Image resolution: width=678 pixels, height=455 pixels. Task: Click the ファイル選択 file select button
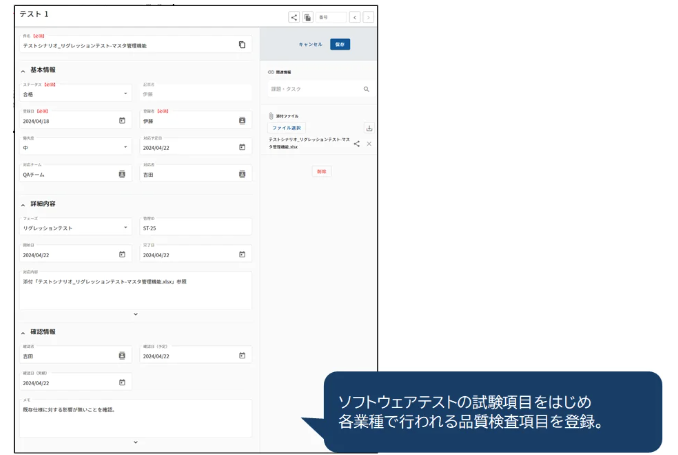click(286, 128)
